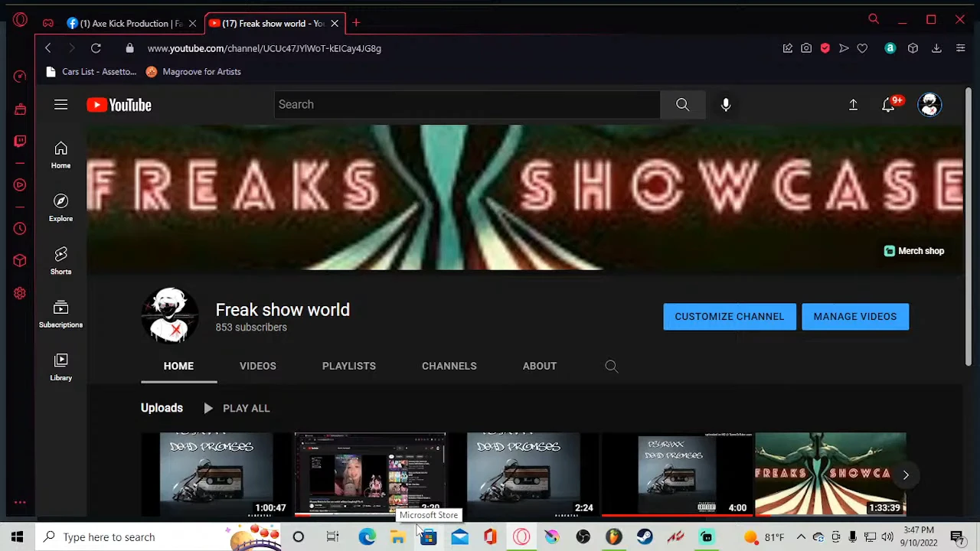Image resolution: width=980 pixels, height=551 pixels.
Task: Show hidden system tray icons
Action: point(801,537)
